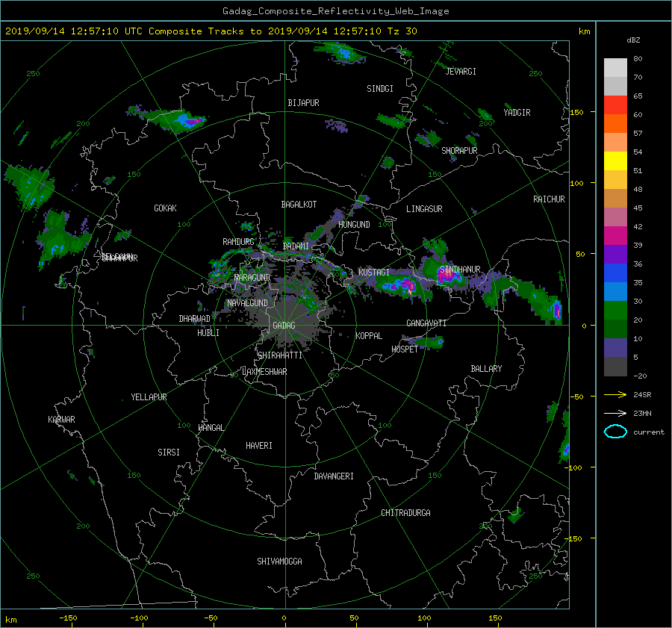Viewport: 672px width, 628px height.
Task: Click the yellow 24SR arrow legend icon
Action: (x=615, y=394)
